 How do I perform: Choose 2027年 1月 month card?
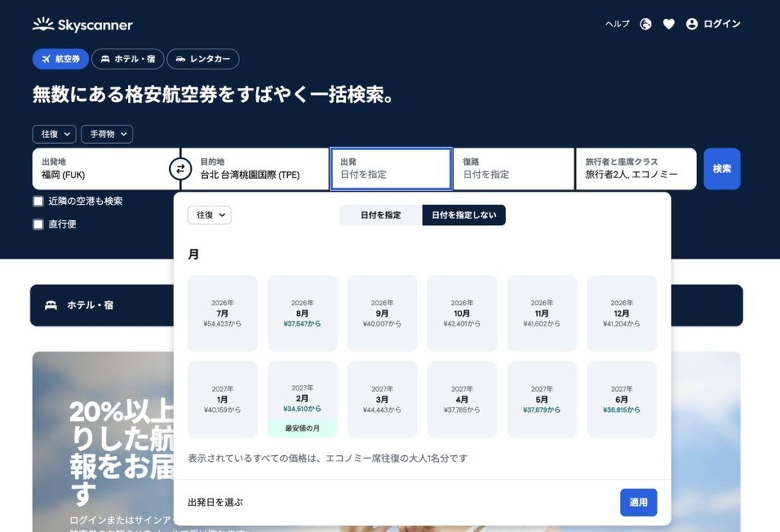pyautogui.click(x=222, y=400)
